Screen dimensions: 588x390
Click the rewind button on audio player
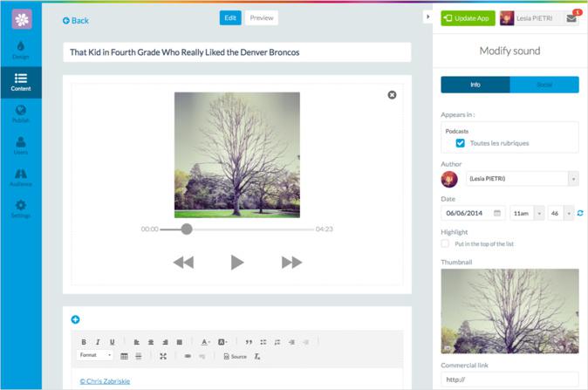(x=183, y=263)
